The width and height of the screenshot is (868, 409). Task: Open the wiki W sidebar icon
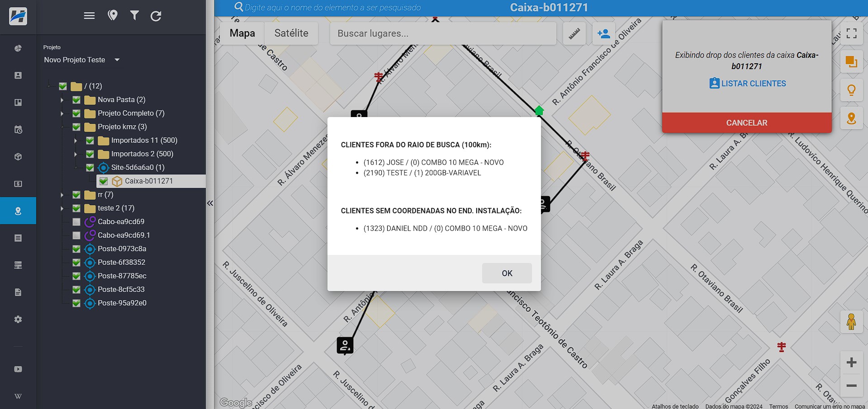pyautogui.click(x=18, y=396)
